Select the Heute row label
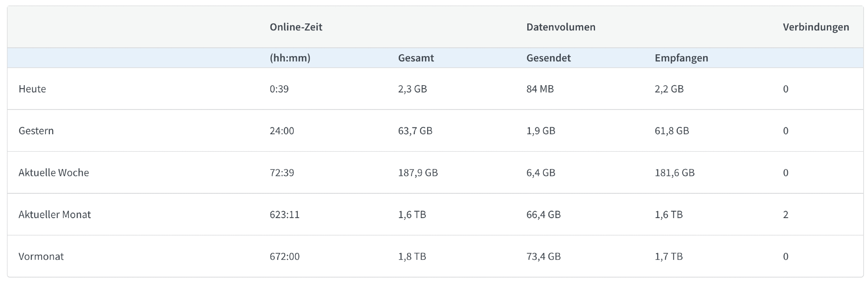The height and width of the screenshot is (285, 868). point(32,89)
